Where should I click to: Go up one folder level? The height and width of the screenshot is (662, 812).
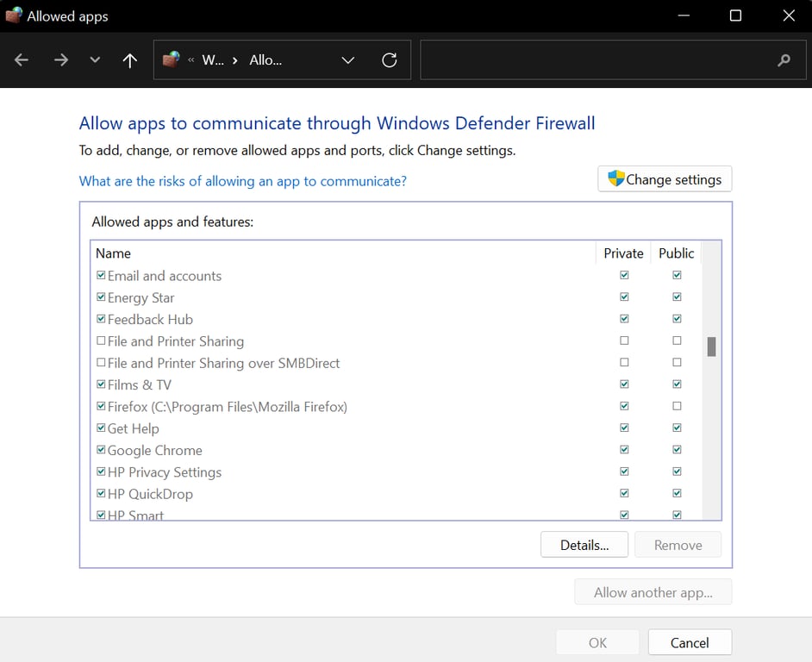tap(129, 59)
